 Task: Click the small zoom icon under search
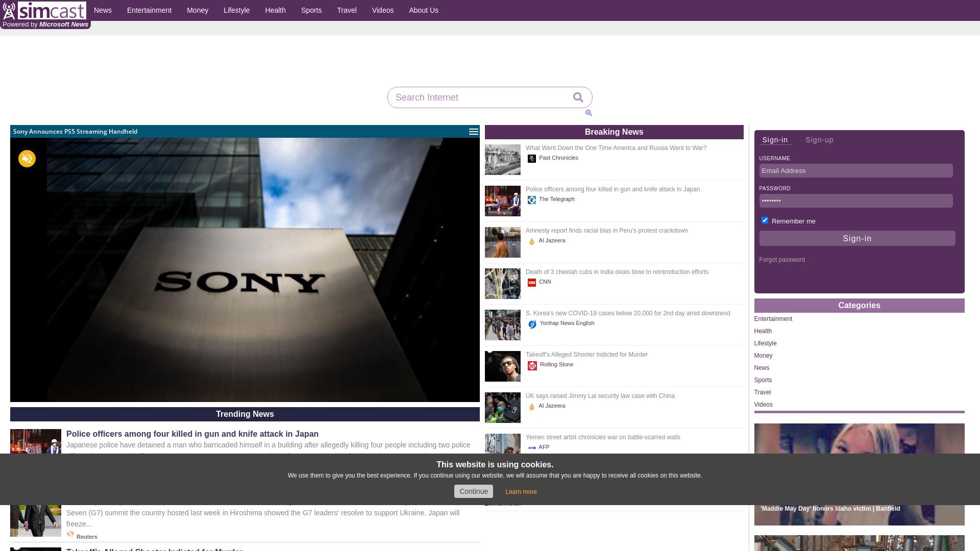pyautogui.click(x=589, y=113)
